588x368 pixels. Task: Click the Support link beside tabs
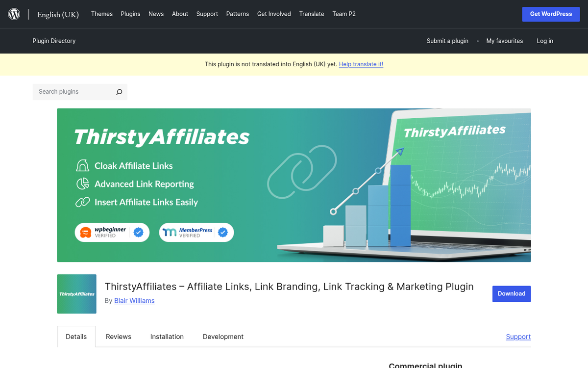point(518,337)
